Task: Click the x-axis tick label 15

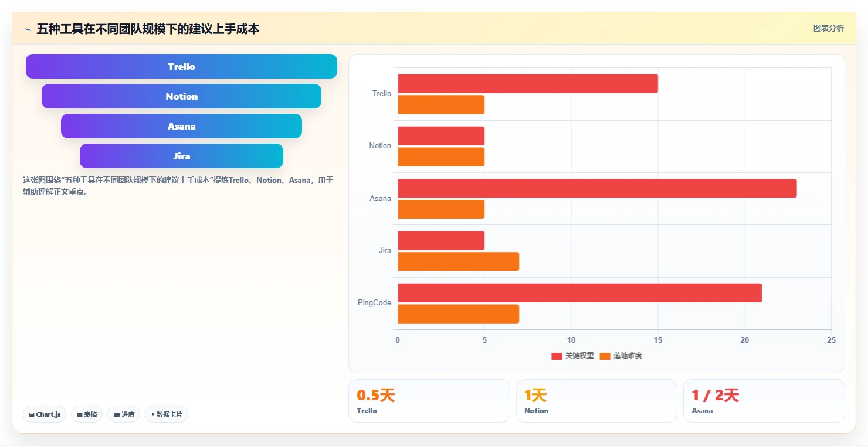Action: pyautogui.click(x=658, y=341)
